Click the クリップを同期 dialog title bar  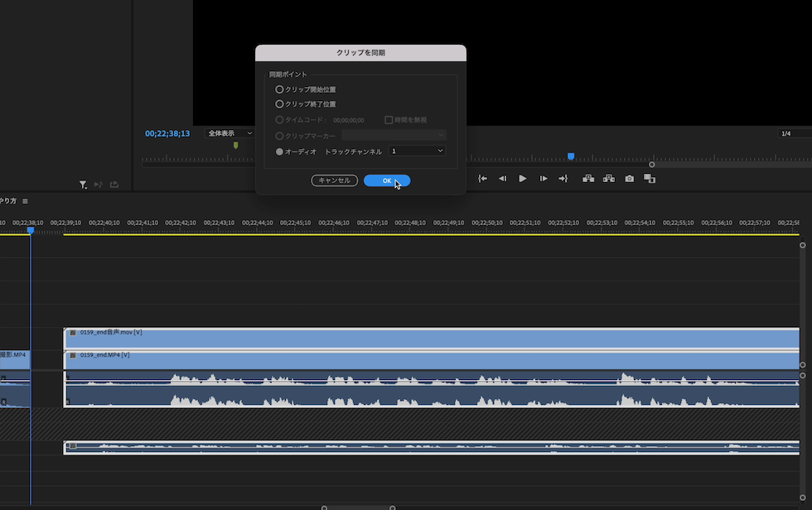(360, 52)
